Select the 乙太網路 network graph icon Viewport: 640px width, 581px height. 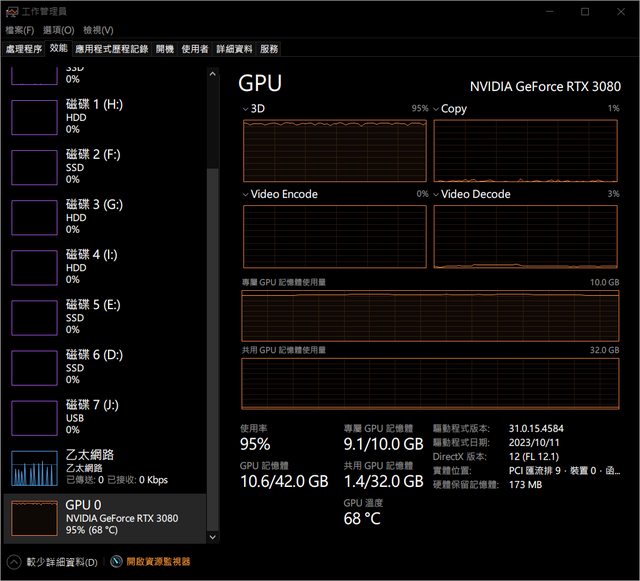coord(34,468)
